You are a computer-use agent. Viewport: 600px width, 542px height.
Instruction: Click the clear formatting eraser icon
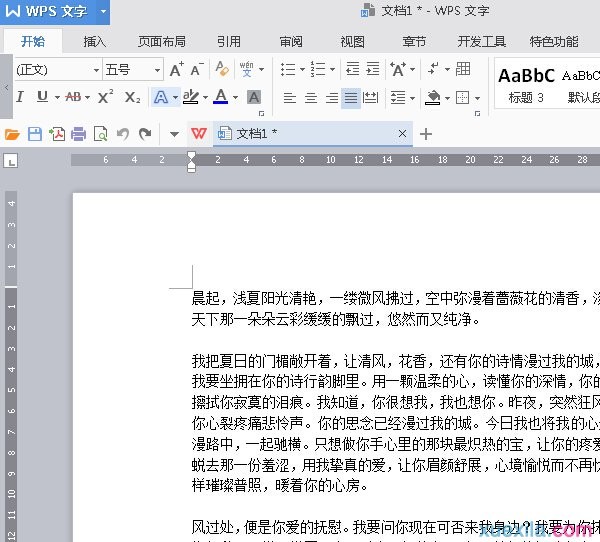coord(221,70)
